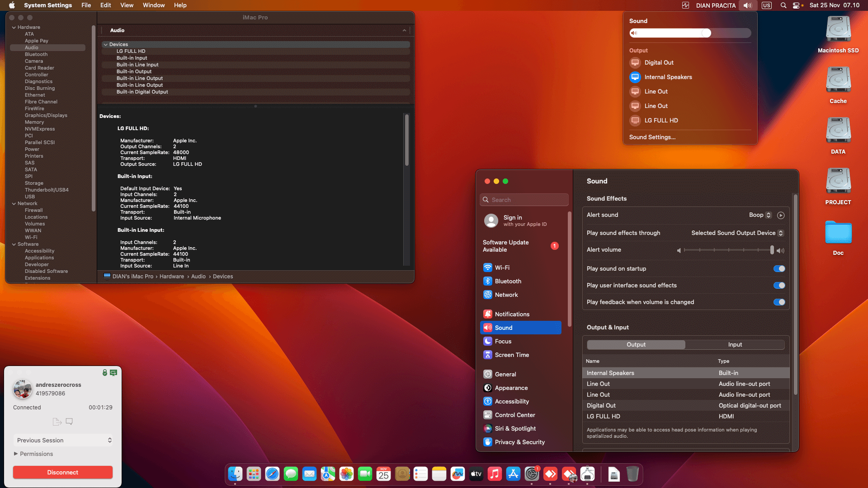Toggle Play user interface sound effects
The width and height of the screenshot is (868, 488).
point(779,286)
